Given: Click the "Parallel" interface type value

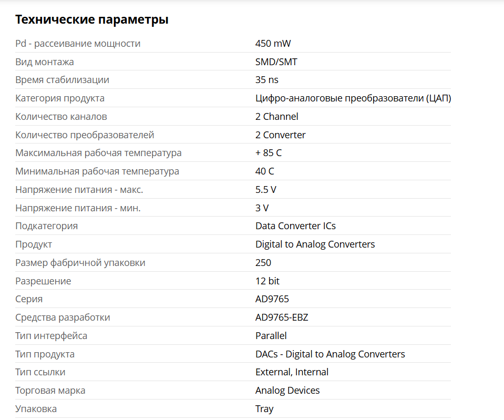Looking at the screenshot, I should point(271,336).
